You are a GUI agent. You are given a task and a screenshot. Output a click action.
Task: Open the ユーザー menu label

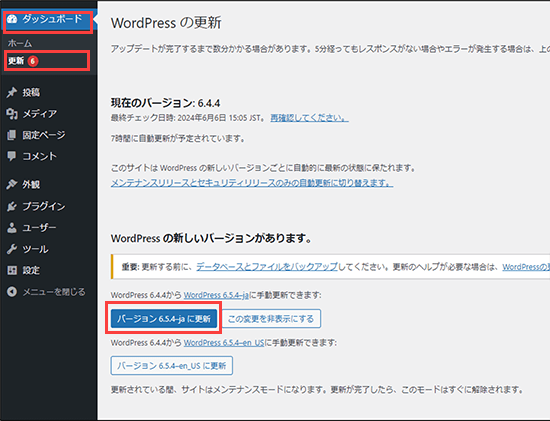[39, 228]
